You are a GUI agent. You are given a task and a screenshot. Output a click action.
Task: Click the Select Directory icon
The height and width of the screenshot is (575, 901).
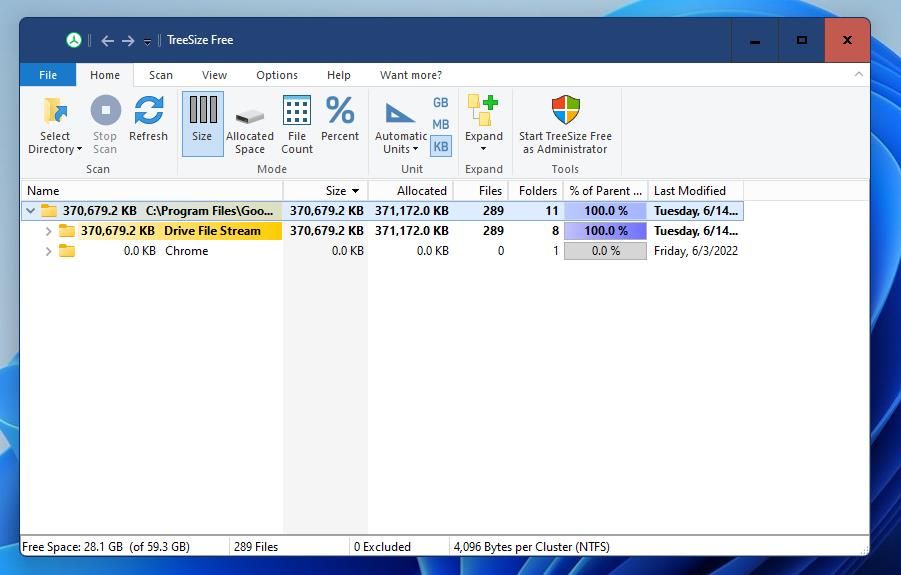click(x=55, y=112)
